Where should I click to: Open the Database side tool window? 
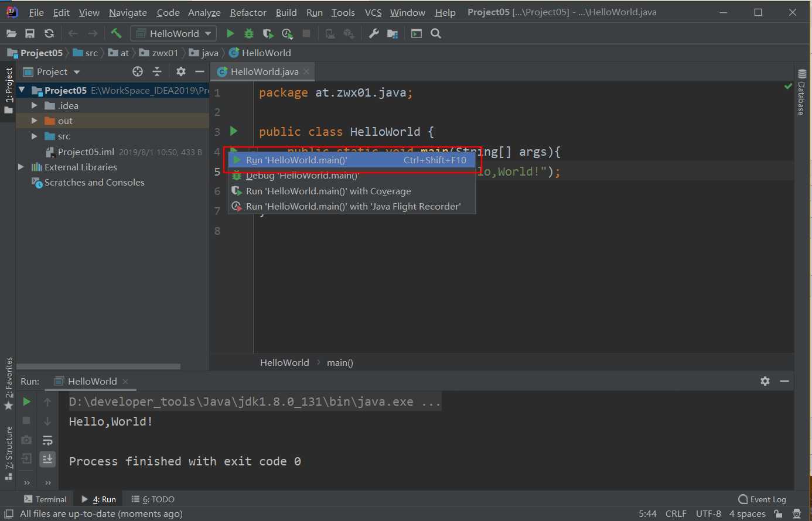tap(802, 92)
